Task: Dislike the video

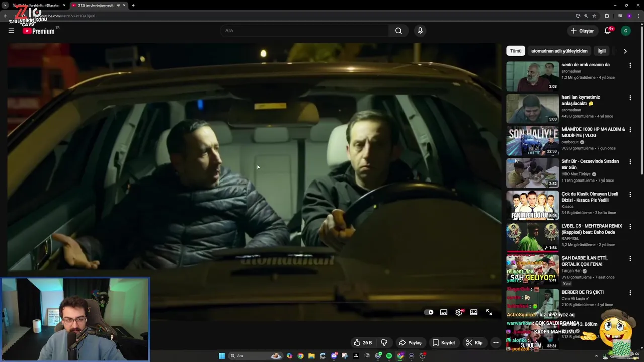Action: pos(384,343)
